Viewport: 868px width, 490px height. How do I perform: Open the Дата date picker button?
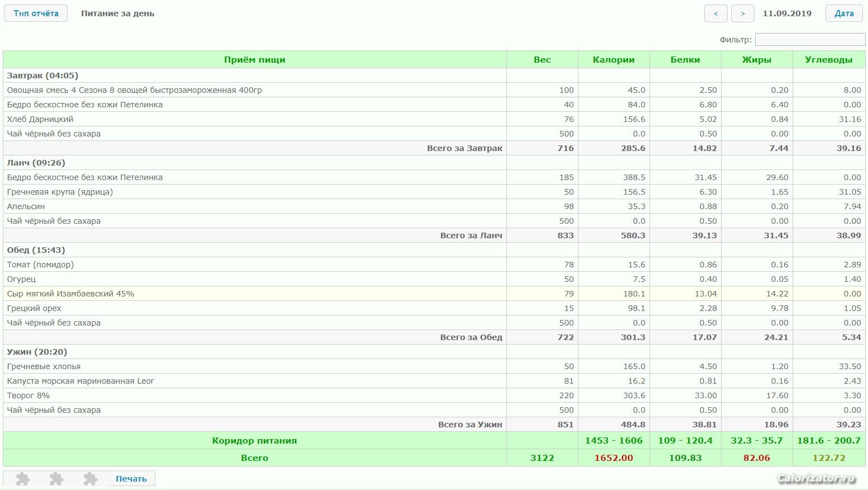(844, 13)
